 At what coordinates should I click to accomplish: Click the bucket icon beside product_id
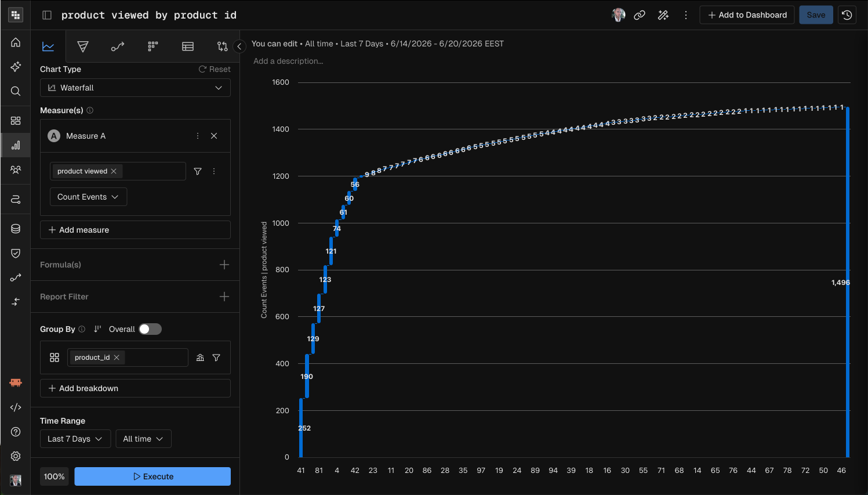200,357
